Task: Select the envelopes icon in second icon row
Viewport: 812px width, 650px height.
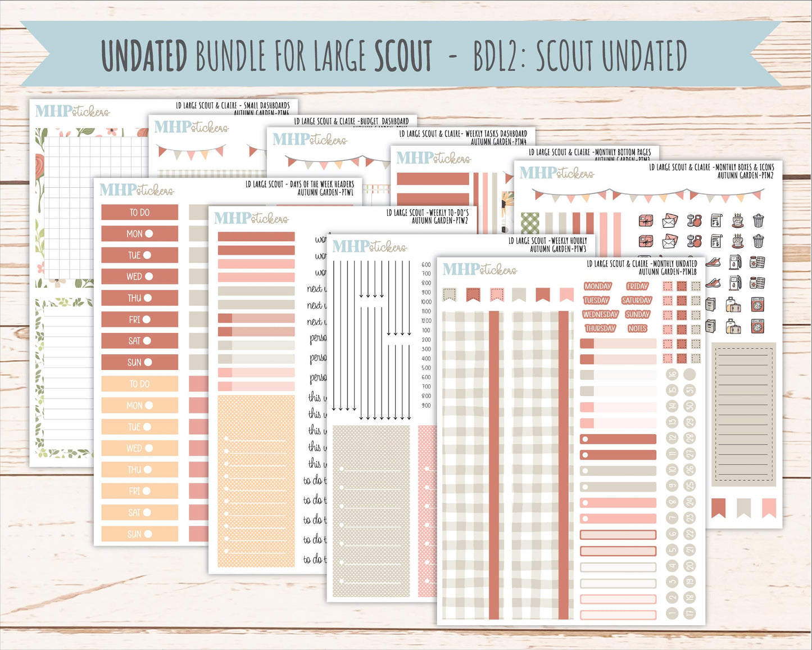Action: [670, 242]
